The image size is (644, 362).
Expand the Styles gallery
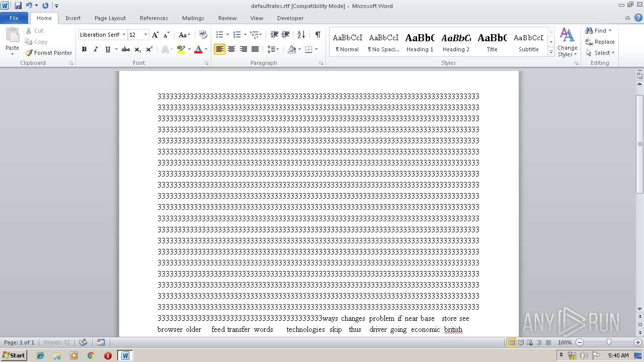click(x=551, y=52)
